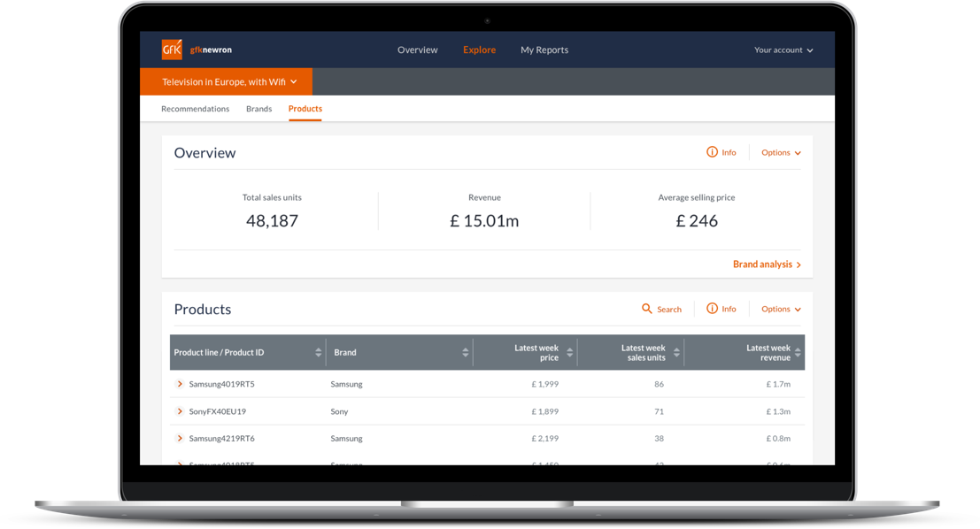Click the Brand column header label

[345, 352]
